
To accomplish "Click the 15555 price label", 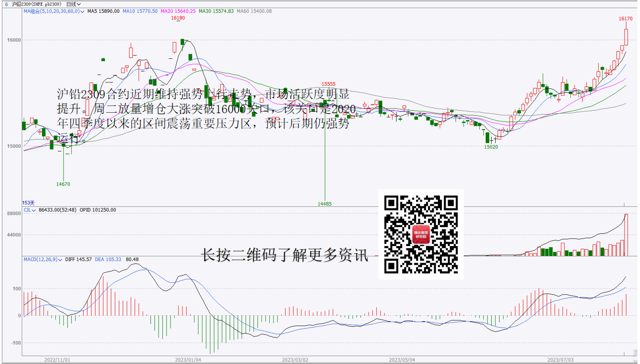I will point(328,84).
